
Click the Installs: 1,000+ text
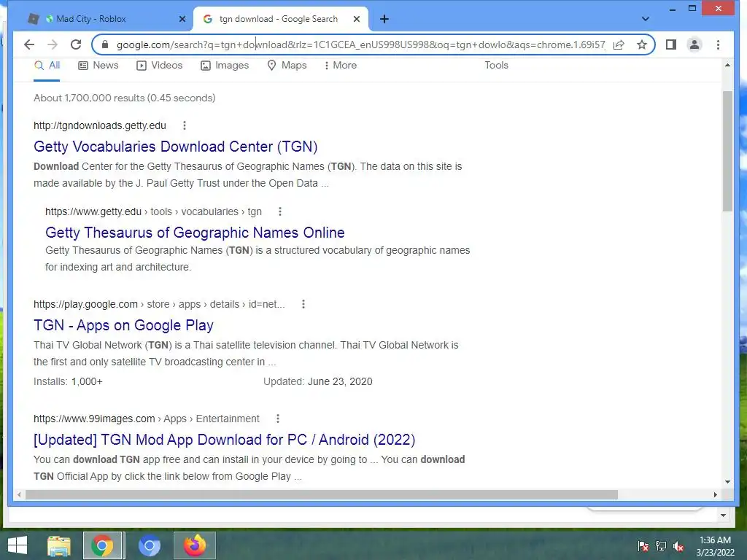[x=68, y=382]
